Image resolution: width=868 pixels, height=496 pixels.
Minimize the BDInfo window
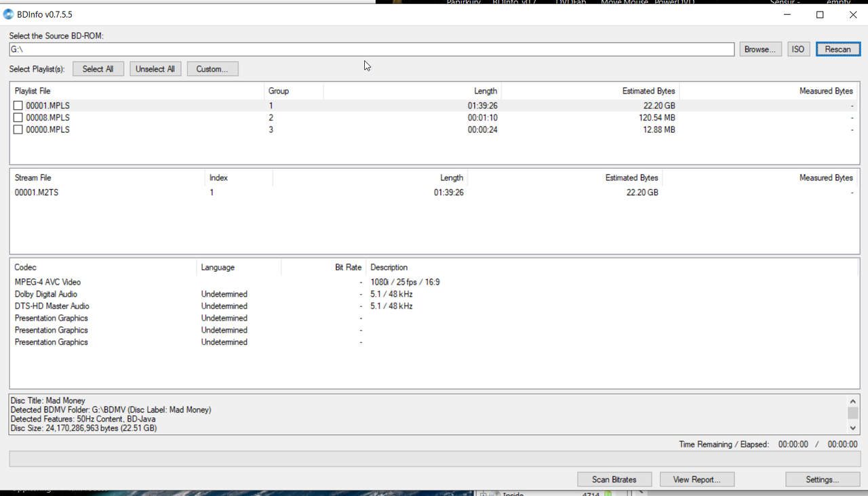tap(787, 14)
